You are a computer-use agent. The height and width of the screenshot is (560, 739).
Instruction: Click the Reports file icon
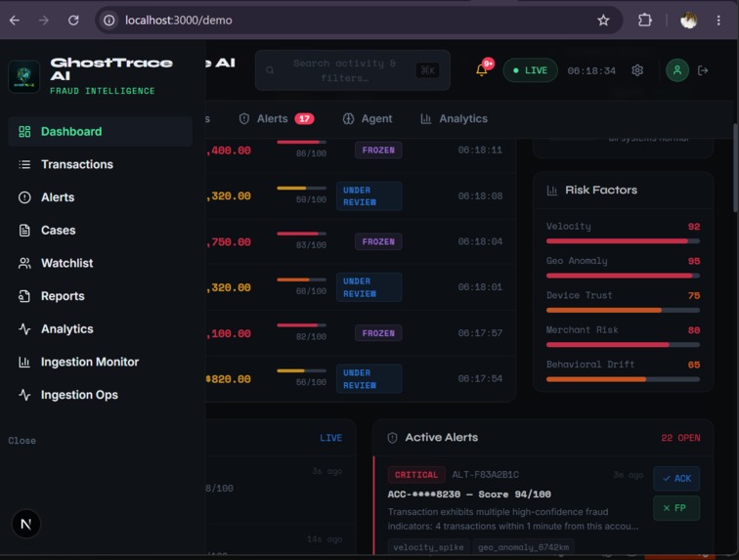coord(24,296)
